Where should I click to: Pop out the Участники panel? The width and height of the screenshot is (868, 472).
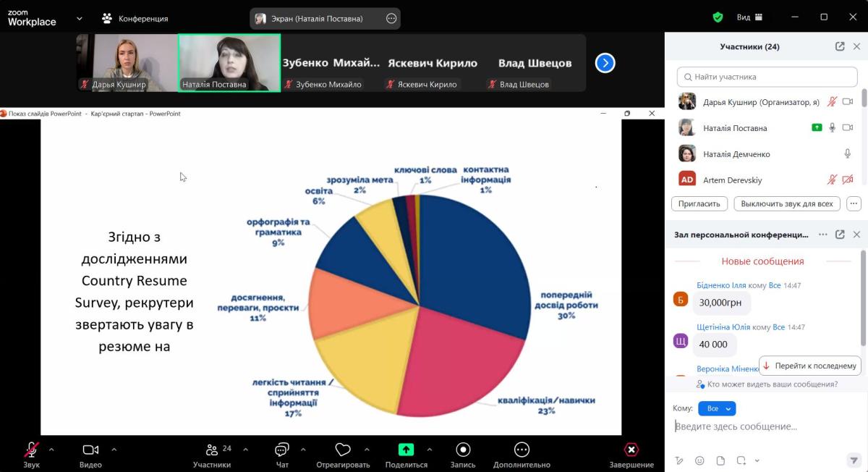tap(840, 46)
